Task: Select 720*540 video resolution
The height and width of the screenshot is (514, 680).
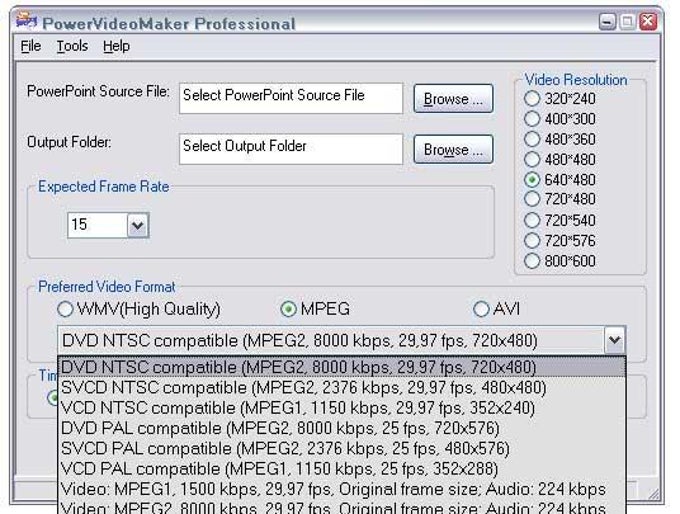Action: [x=560, y=220]
